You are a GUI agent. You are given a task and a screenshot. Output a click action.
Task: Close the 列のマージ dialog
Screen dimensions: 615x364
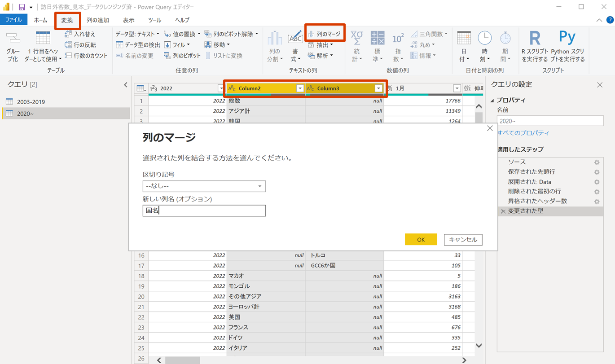[x=490, y=128]
